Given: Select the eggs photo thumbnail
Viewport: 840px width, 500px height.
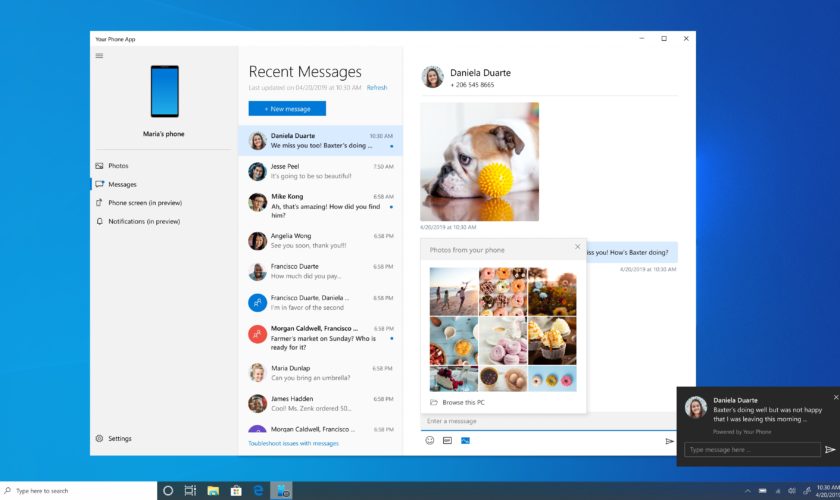Looking at the screenshot, I should click(502, 379).
